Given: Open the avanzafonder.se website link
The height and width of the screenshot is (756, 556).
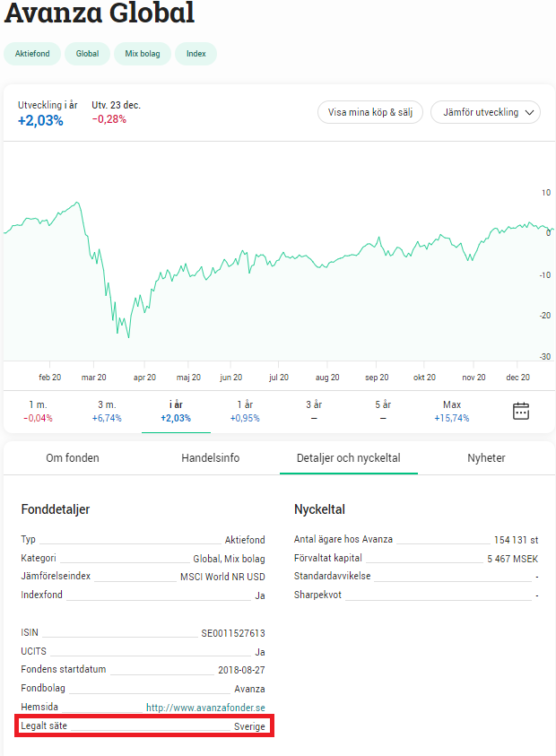Looking at the screenshot, I should coord(205,708).
